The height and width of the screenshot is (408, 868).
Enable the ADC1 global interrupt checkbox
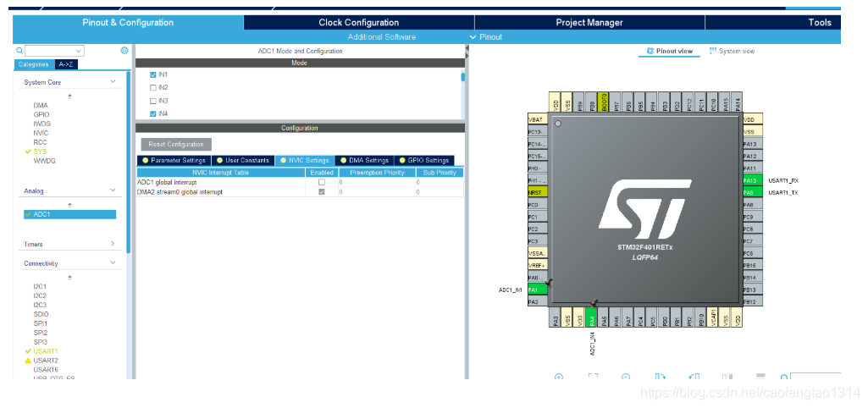click(322, 182)
